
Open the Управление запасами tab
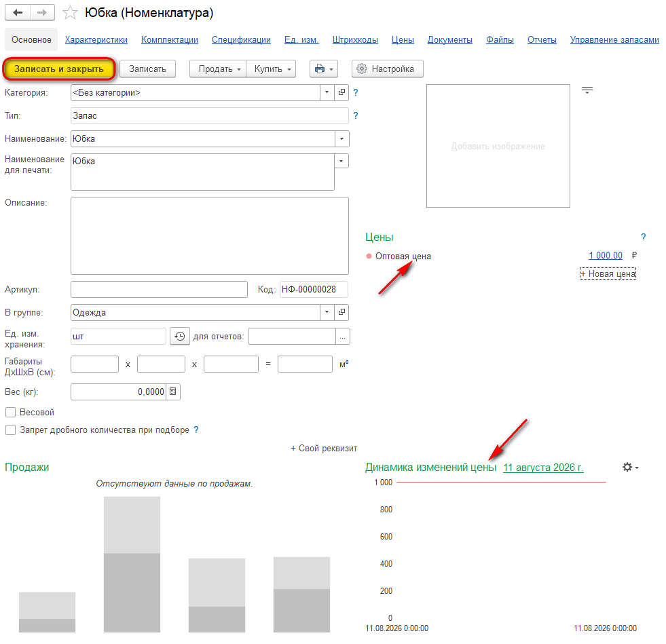(x=614, y=39)
